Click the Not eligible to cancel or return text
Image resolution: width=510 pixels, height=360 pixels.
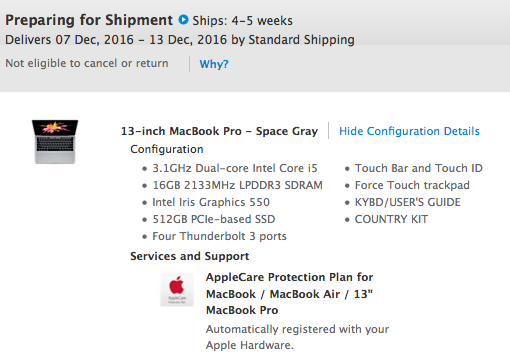87,63
